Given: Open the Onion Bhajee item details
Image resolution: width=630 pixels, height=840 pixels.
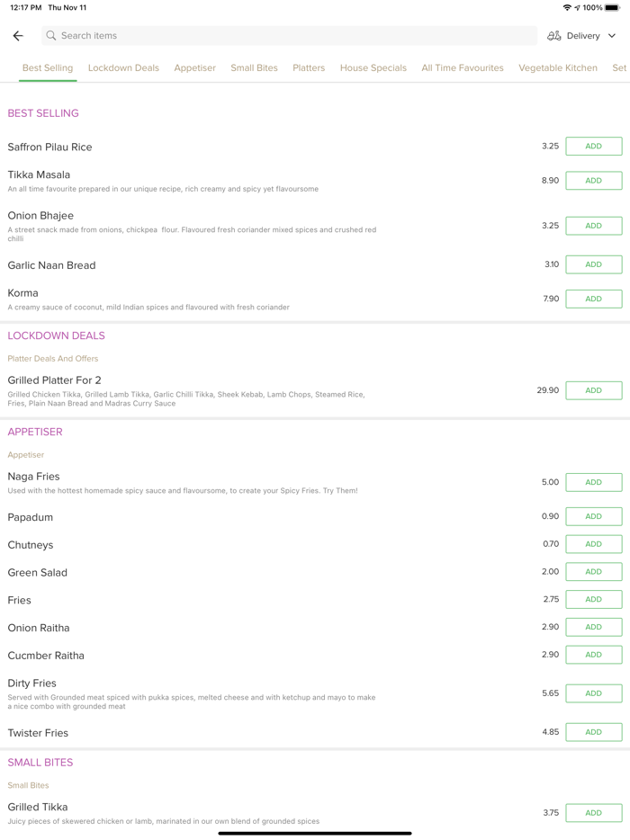Looking at the screenshot, I should point(40,216).
